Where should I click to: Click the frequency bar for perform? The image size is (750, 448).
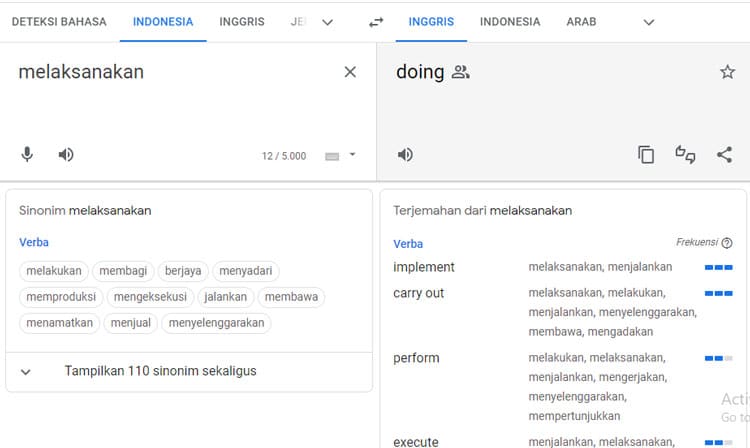tap(718, 358)
